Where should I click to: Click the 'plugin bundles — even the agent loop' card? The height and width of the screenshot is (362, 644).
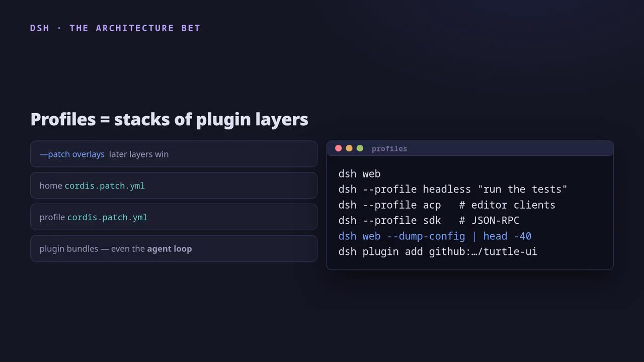[174, 248]
